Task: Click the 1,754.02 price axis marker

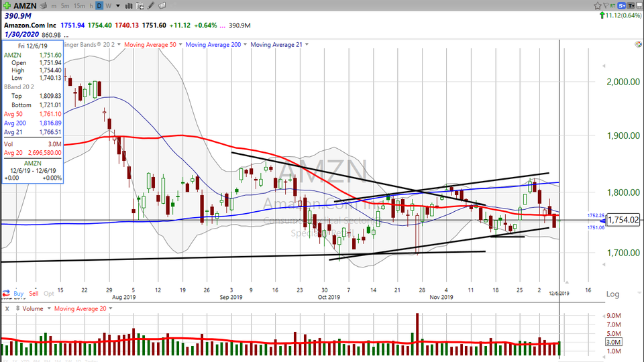Action: click(623, 220)
